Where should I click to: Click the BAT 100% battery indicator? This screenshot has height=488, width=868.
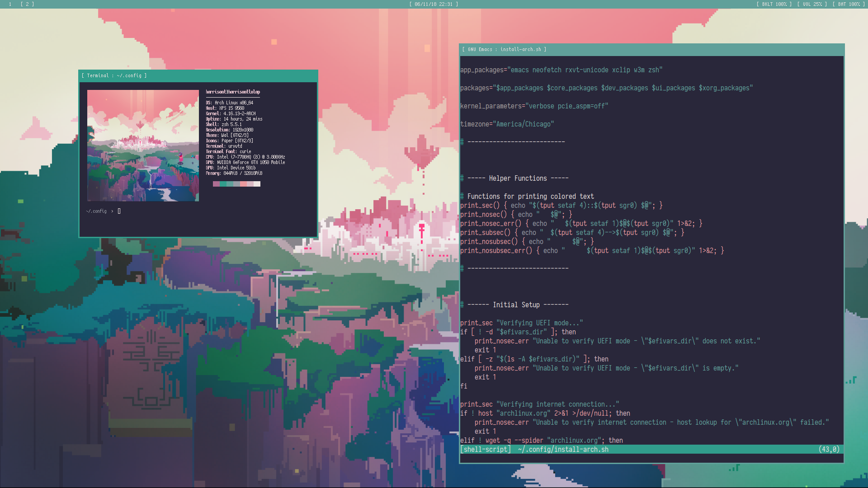[849, 4]
